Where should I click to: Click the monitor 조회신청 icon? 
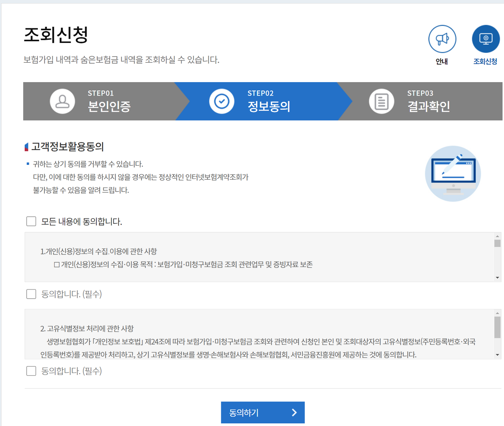pyautogui.click(x=485, y=39)
